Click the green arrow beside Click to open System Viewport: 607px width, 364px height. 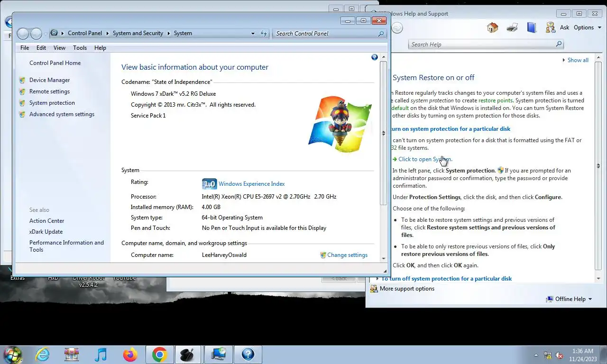tap(395, 159)
